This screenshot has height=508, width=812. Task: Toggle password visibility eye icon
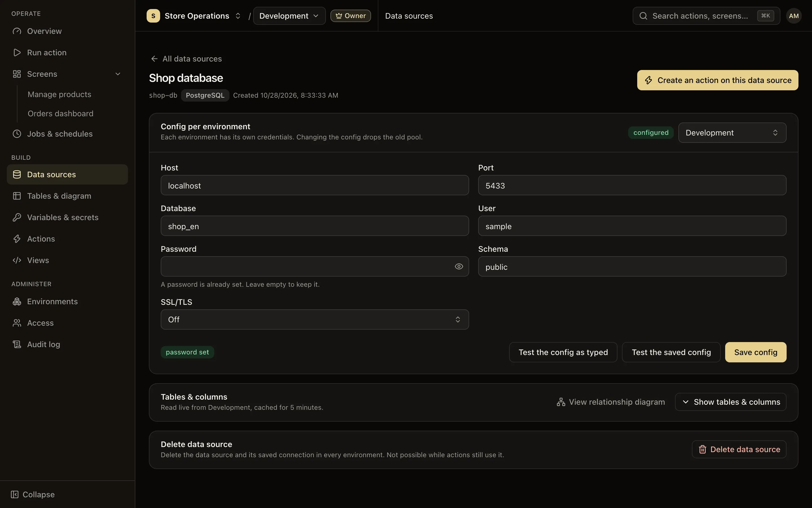pos(459,266)
